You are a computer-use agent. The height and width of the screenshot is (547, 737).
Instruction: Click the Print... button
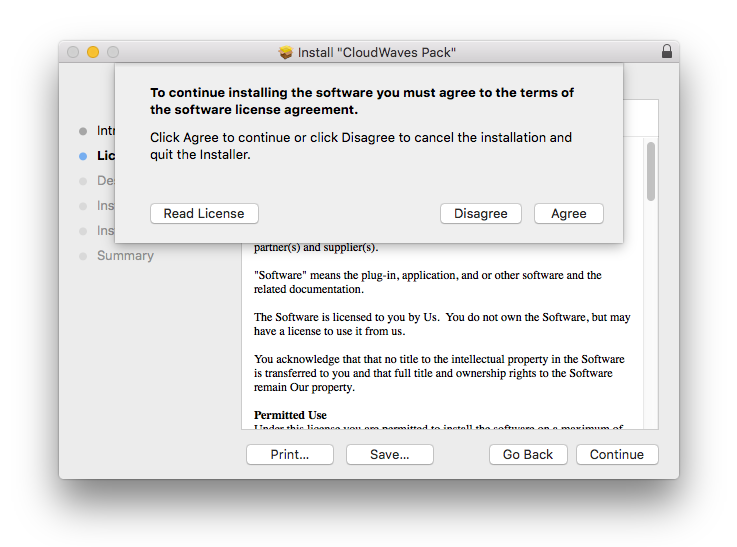click(290, 454)
